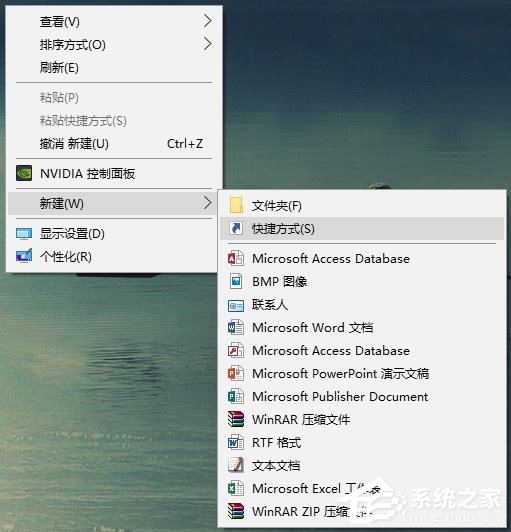
Task: Select WinRAR 压缩文件 entry
Action: 362,419
